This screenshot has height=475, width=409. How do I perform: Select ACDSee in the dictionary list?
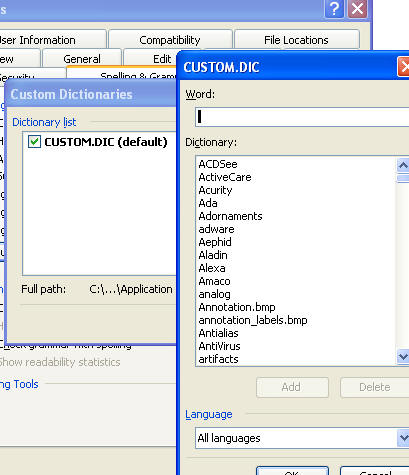tap(218, 164)
